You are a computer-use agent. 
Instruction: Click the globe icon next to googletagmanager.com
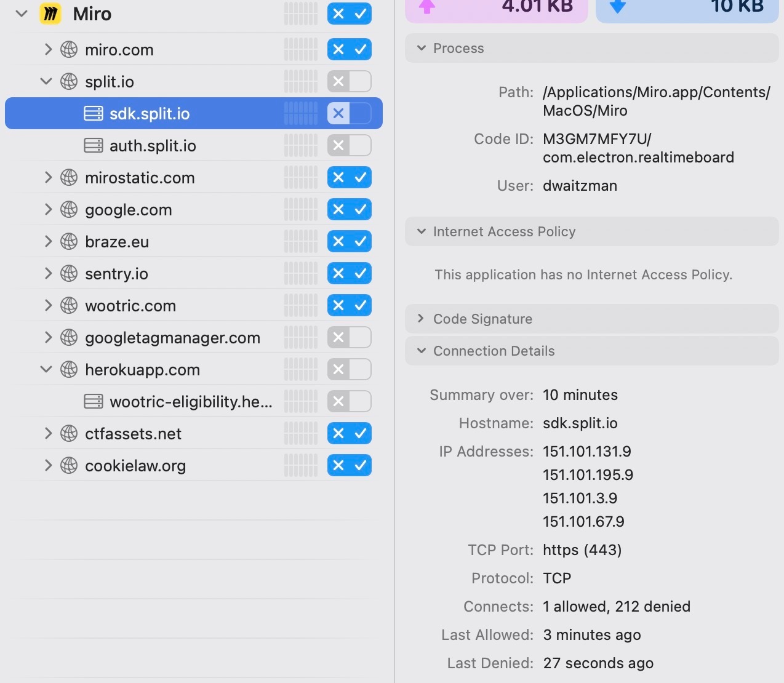(69, 337)
